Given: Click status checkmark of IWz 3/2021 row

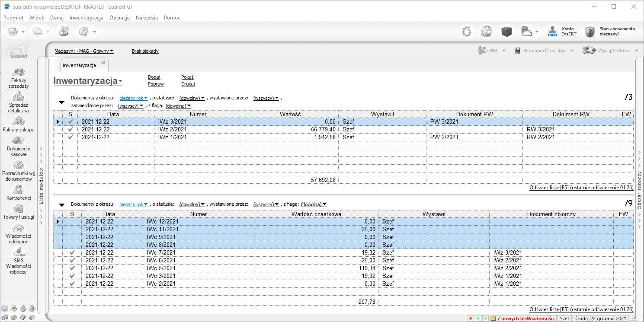Looking at the screenshot, I should (71, 122).
